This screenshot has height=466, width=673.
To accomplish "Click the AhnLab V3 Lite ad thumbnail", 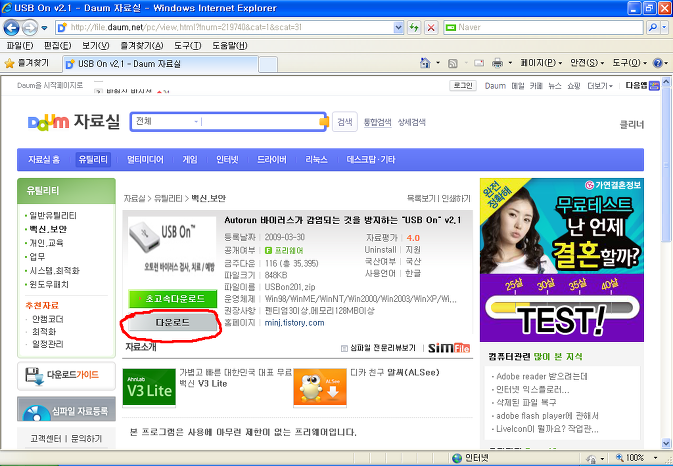I will [x=149, y=387].
